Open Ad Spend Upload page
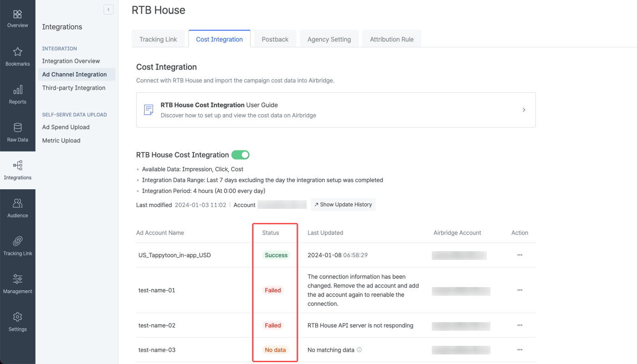The height and width of the screenshot is (364, 637). click(66, 127)
